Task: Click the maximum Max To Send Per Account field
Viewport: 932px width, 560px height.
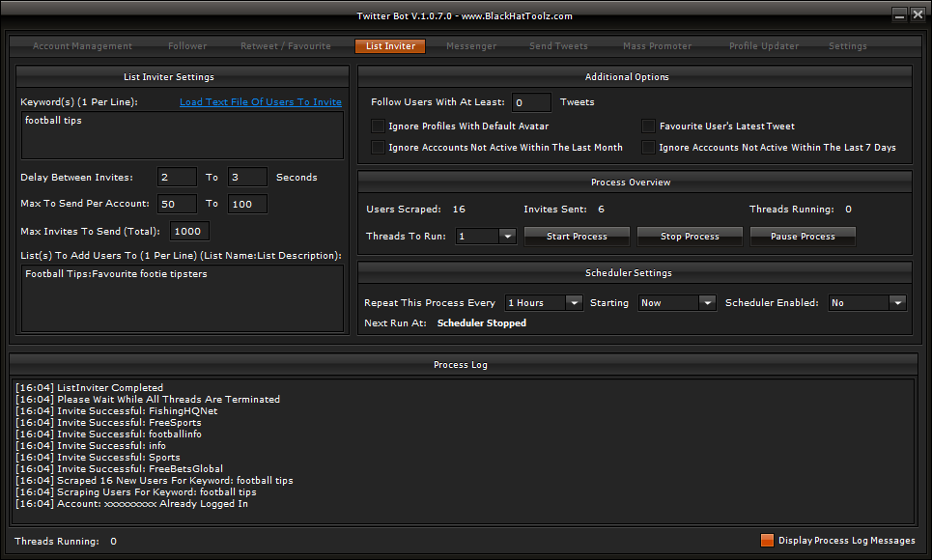Action: point(247,204)
